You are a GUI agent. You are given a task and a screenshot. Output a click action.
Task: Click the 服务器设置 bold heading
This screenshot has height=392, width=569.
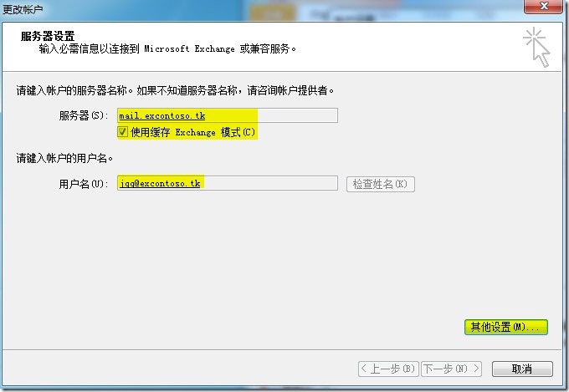[x=48, y=36]
